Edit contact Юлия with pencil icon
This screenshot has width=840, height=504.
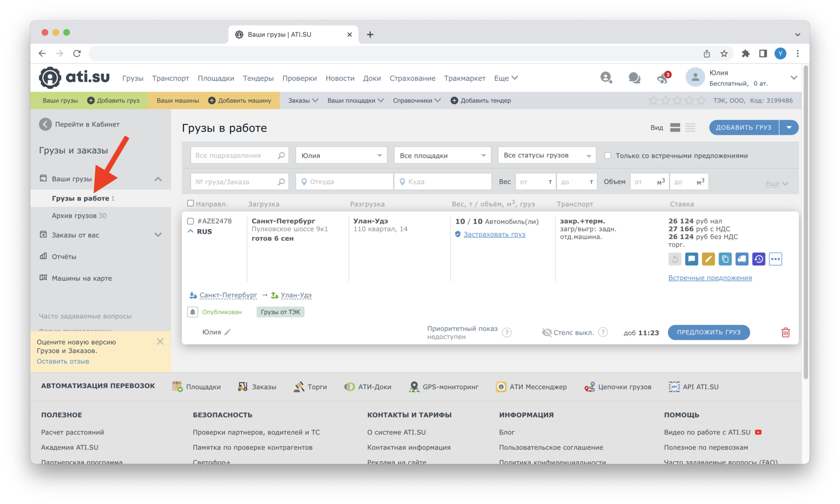tap(227, 332)
